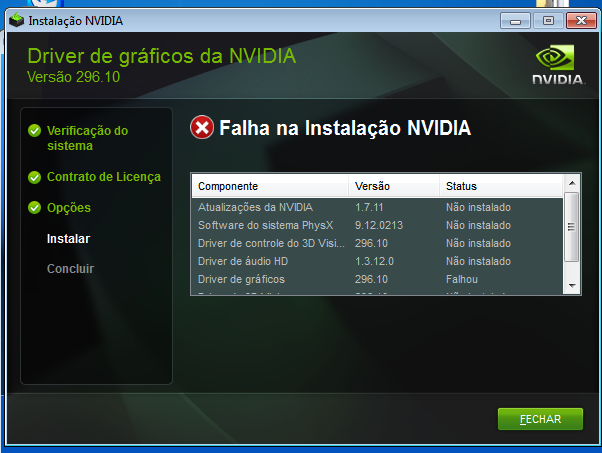
Task: Select the Driver de gráficos row
Action: coord(377,279)
